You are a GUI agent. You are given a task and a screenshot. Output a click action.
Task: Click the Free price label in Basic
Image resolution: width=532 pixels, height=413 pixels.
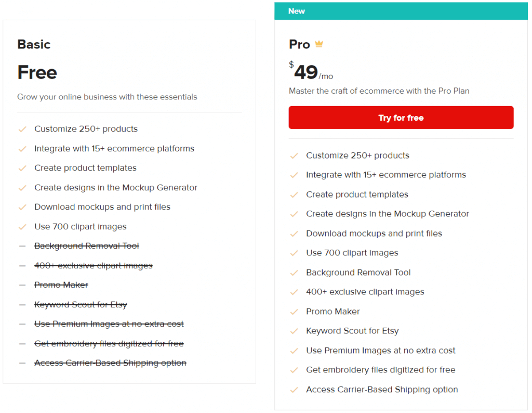point(37,72)
